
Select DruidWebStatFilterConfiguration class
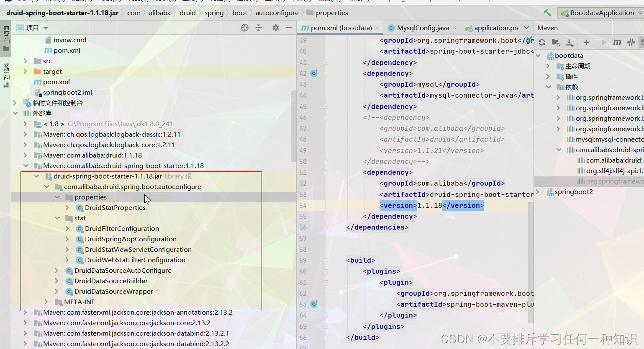pyautogui.click(x=135, y=260)
